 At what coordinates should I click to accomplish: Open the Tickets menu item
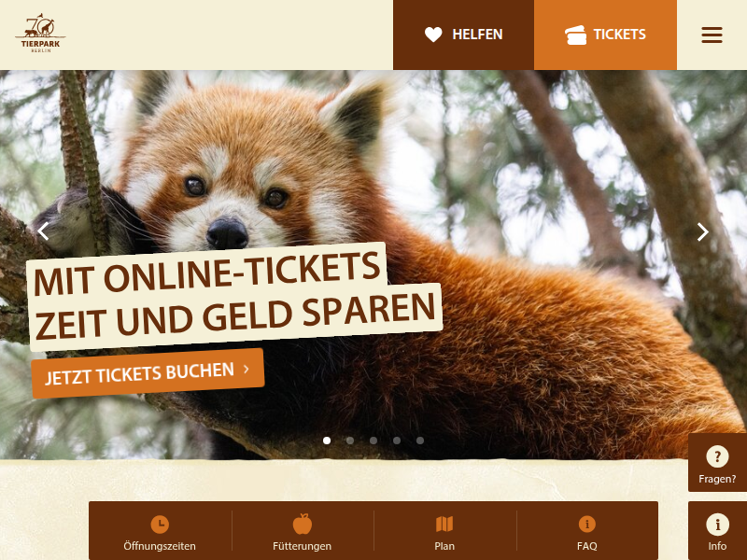[605, 35]
